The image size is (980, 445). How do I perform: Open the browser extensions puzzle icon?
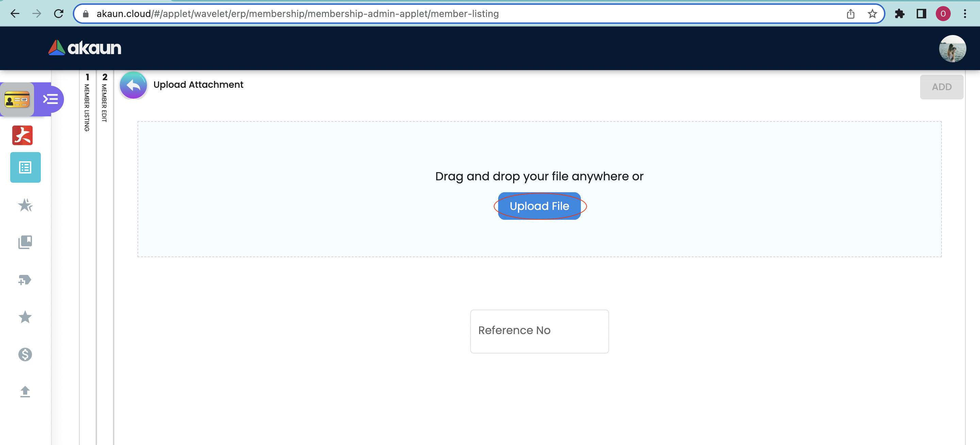click(x=899, y=14)
